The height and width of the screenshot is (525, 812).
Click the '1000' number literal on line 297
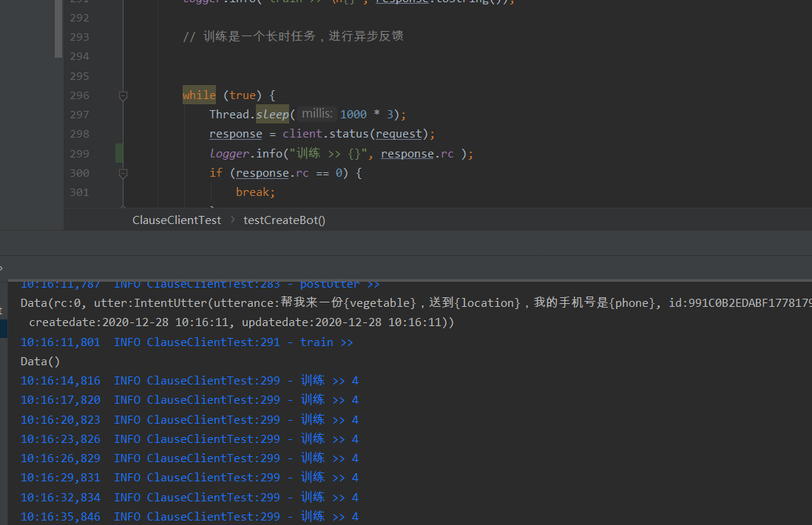(x=353, y=115)
